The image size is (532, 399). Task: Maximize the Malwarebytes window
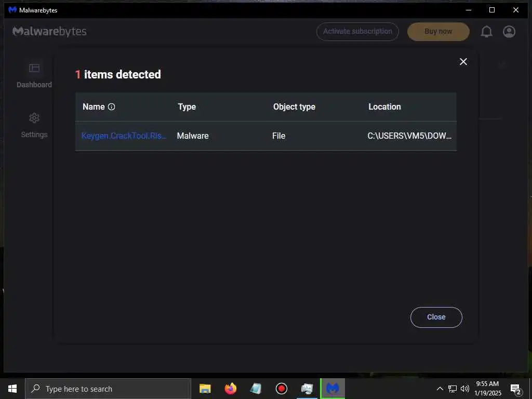click(492, 10)
